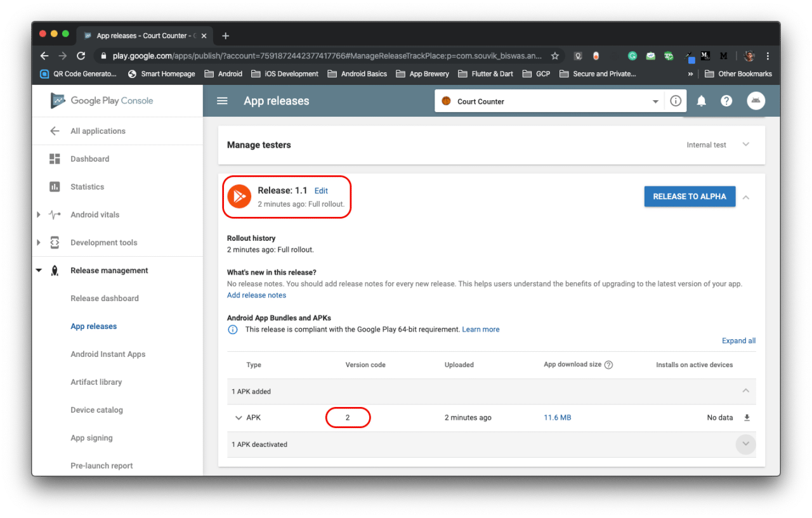This screenshot has width=812, height=518.
Task: Open Release dashboard
Action: pos(105,298)
